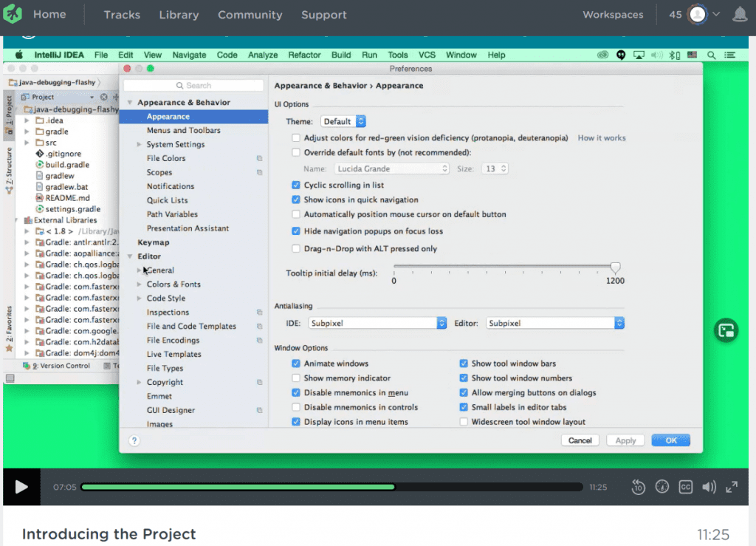The width and height of the screenshot is (756, 546).
Task: Go to the Tracks page
Action: tap(122, 15)
